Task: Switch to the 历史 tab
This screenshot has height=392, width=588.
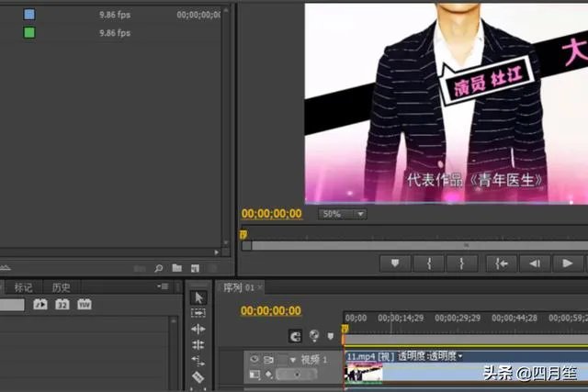Action: pyautogui.click(x=62, y=287)
